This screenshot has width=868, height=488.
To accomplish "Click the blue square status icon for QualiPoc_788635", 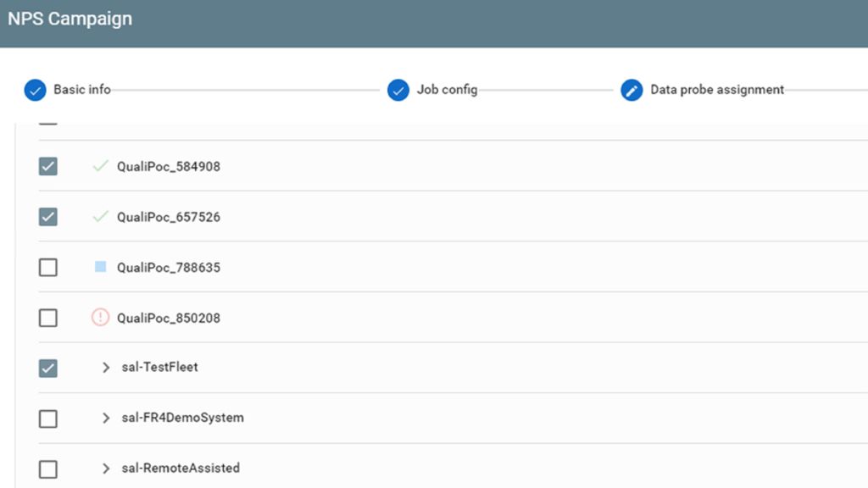I will click(101, 267).
